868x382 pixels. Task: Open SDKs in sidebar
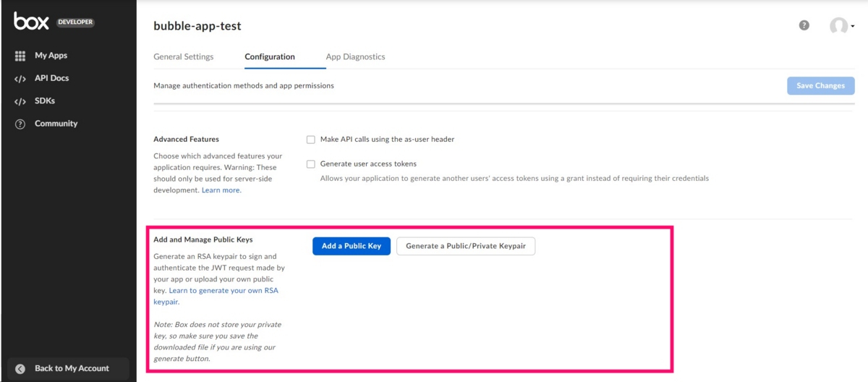pyautogui.click(x=44, y=101)
